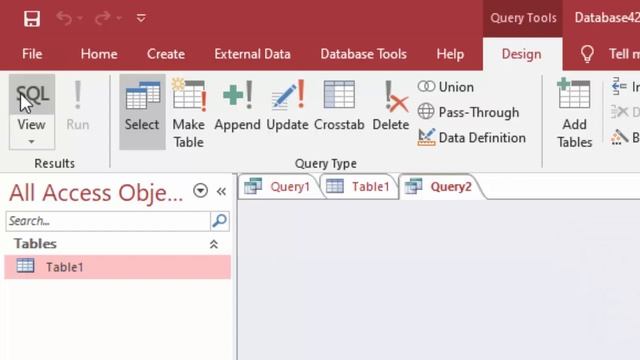
Task: Switch to the Create ribbon tab
Action: pos(166,54)
